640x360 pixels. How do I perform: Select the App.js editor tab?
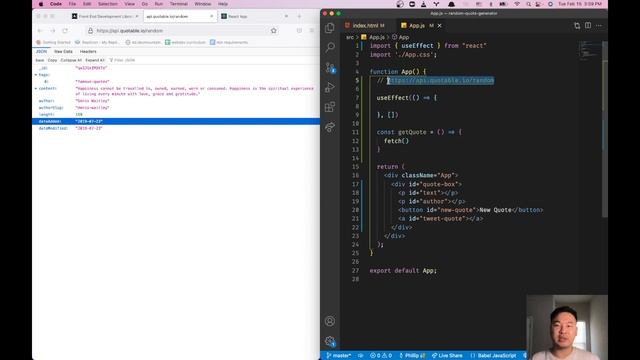(x=417, y=26)
